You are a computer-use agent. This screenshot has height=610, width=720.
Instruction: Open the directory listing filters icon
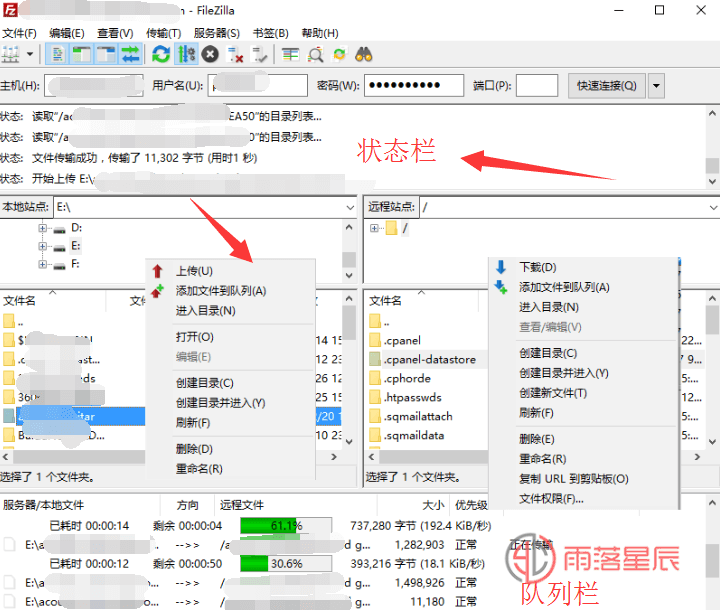tap(290, 54)
